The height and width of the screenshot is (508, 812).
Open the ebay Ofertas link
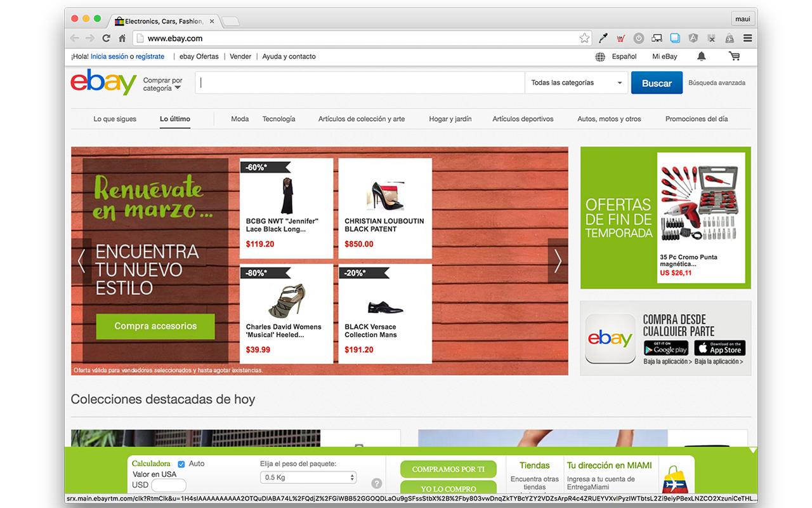(199, 57)
